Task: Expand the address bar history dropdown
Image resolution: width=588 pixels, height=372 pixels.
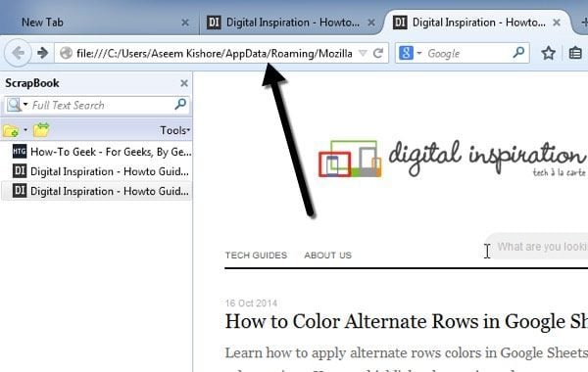Action: pyautogui.click(x=363, y=53)
